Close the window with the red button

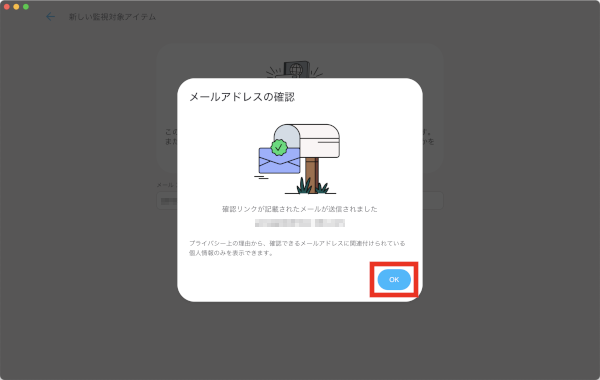click(x=7, y=7)
